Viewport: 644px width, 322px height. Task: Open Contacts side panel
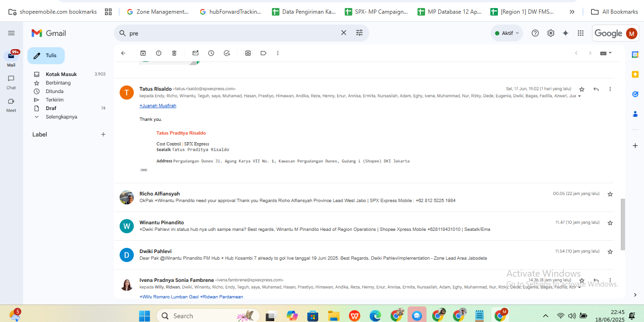635,114
